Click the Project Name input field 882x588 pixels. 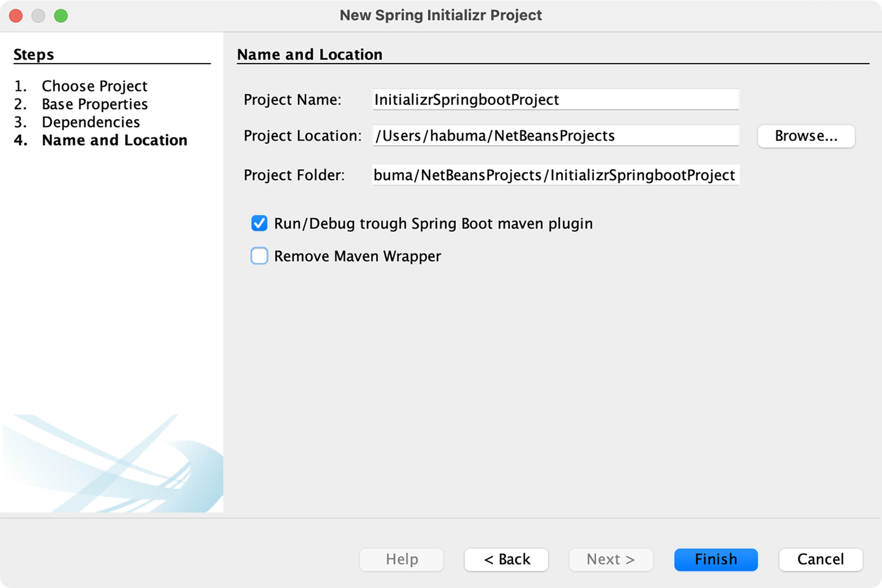click(555, 100)
